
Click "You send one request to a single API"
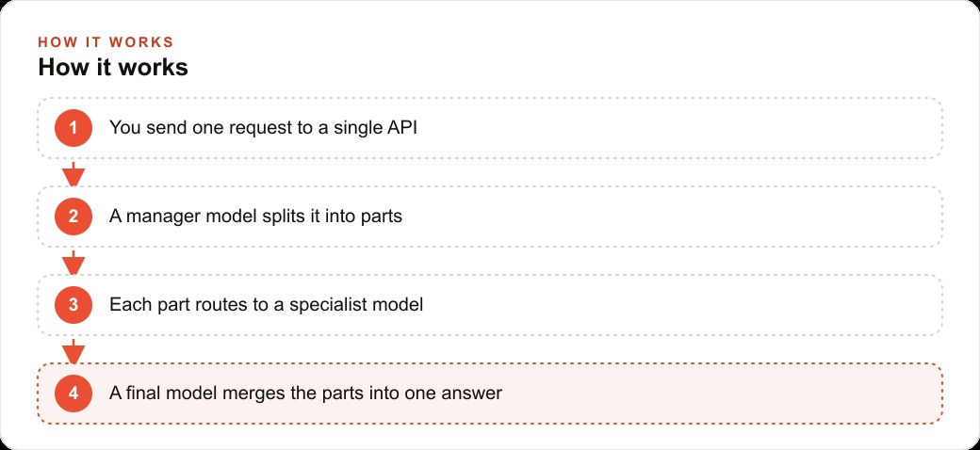point(263,128)
